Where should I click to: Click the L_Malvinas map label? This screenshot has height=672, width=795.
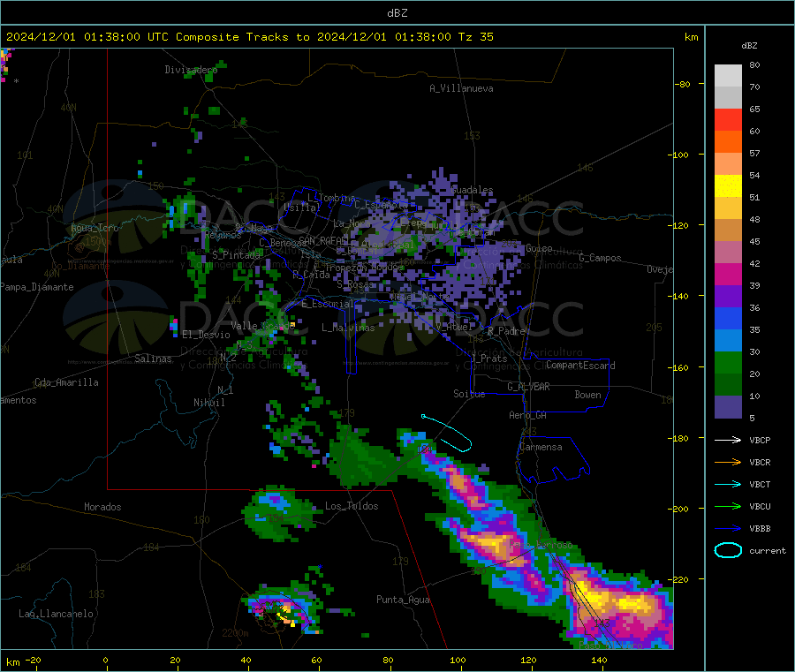(x=348, y=328)
